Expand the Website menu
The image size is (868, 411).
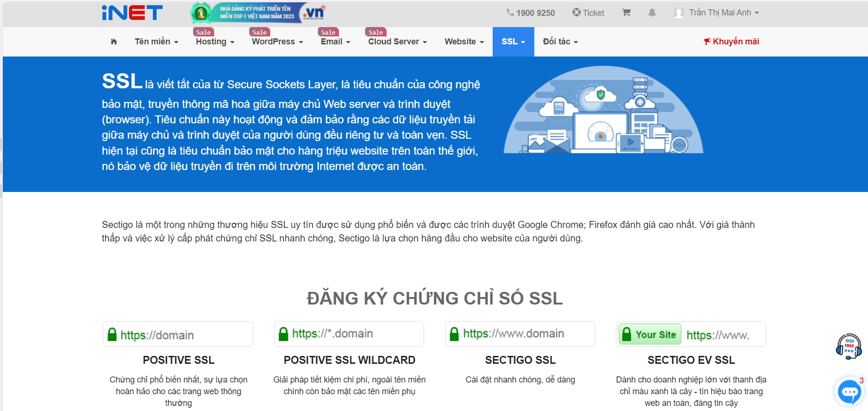(x=464, y=42)
